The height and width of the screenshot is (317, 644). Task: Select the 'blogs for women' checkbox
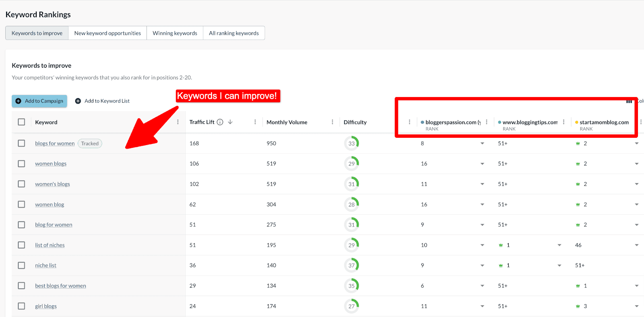tap(22, 143)
